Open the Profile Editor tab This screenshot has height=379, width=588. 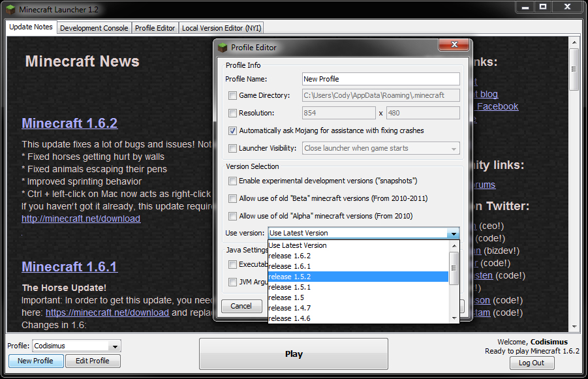(x=155, y=28)
